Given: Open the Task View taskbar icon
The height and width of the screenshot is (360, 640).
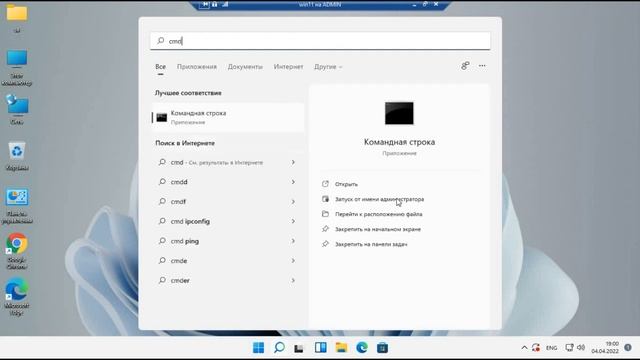Looking at the screenshot, I should (299, 348).
